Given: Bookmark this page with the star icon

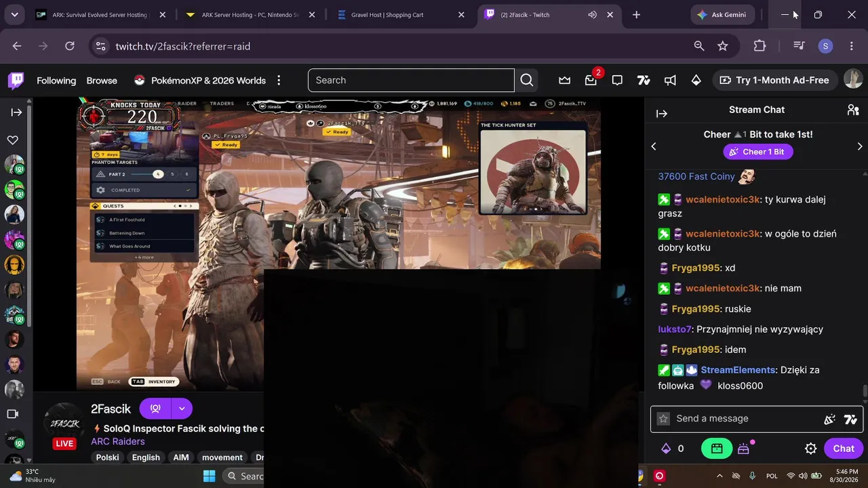Looking at the screenshot, I should (x=723, y=46).
